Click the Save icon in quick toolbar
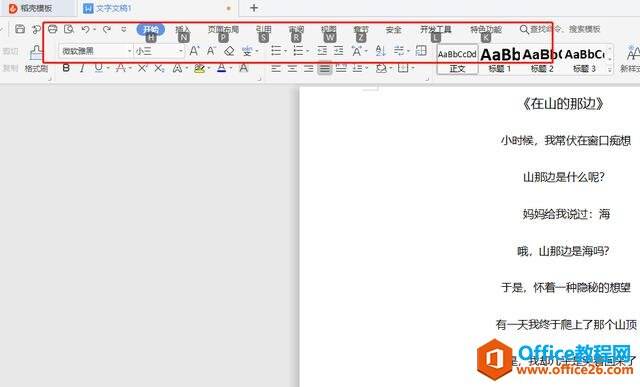This screenshot has height=387, width=640. tap(20, 29)
